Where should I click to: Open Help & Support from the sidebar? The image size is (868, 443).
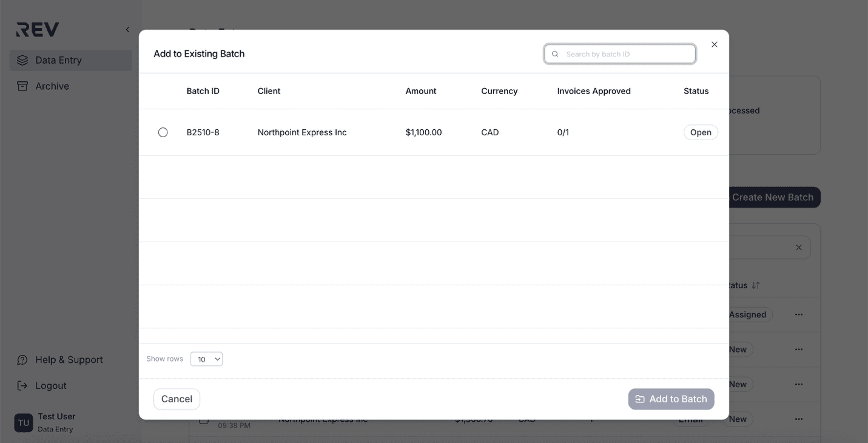click(x=69, y=359)
